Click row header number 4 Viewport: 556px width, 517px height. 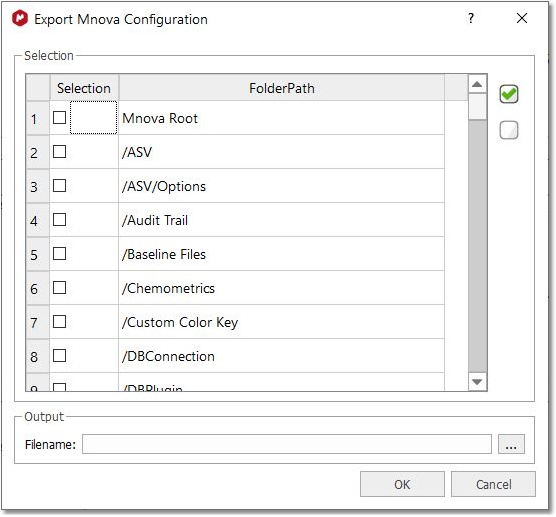click(x=38, y=220)
